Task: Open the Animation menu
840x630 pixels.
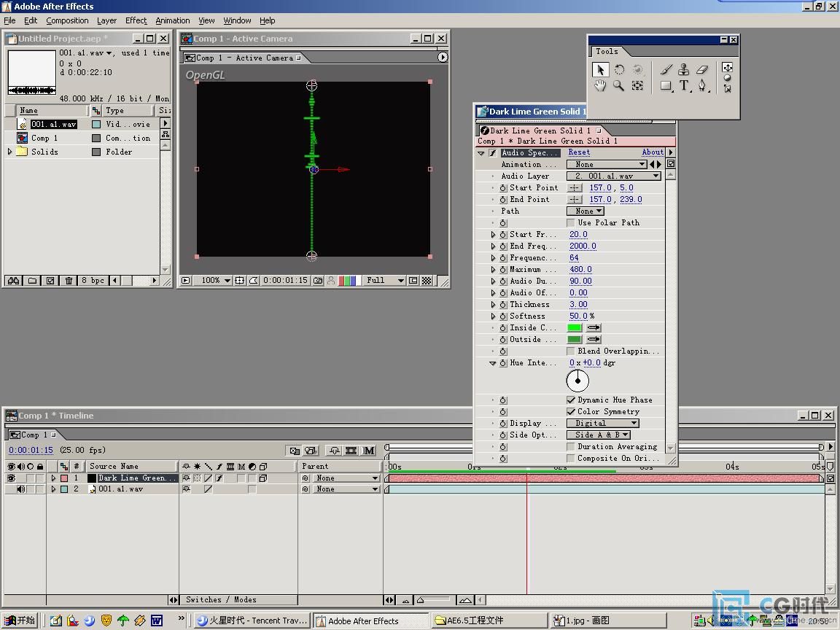Action: (x=173, y=20)
